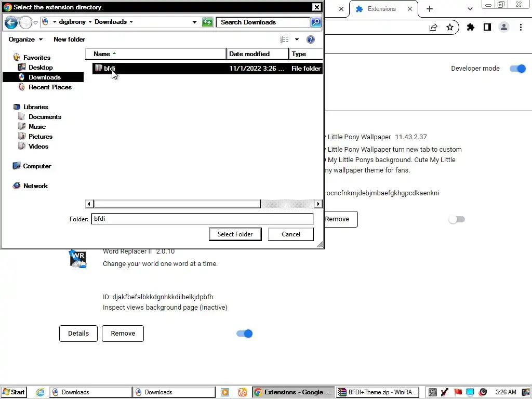Click New folder in the dialog toolbar
Image resolution: width=532 pixels, height=399 pixels.
coord(69,39)
